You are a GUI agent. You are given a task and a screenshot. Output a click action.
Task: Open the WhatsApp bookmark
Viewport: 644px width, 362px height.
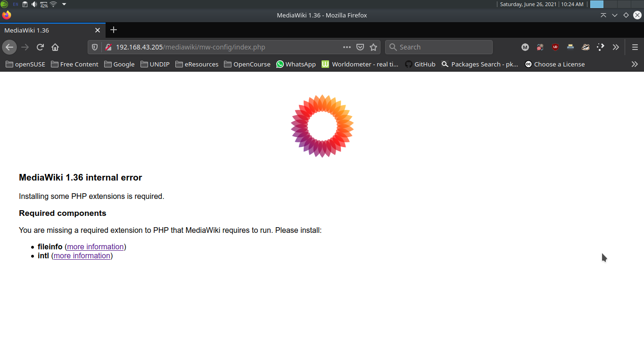click(x=296, y=64)
